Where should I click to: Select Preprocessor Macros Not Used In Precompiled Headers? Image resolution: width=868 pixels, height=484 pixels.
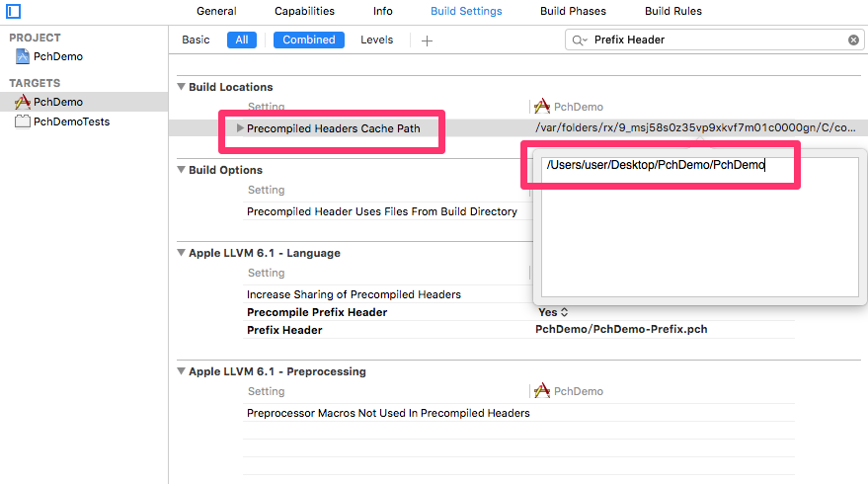pyautogui.click(x=388, y=413)
